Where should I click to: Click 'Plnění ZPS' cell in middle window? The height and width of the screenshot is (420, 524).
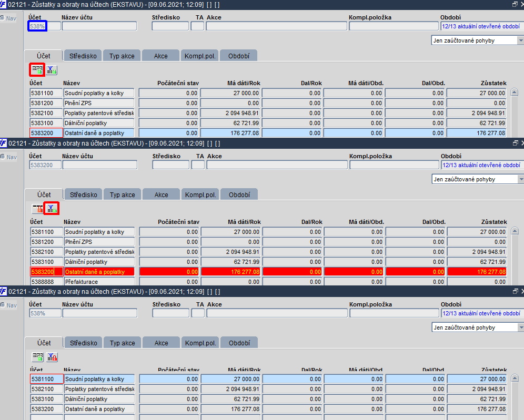(99, 242)
